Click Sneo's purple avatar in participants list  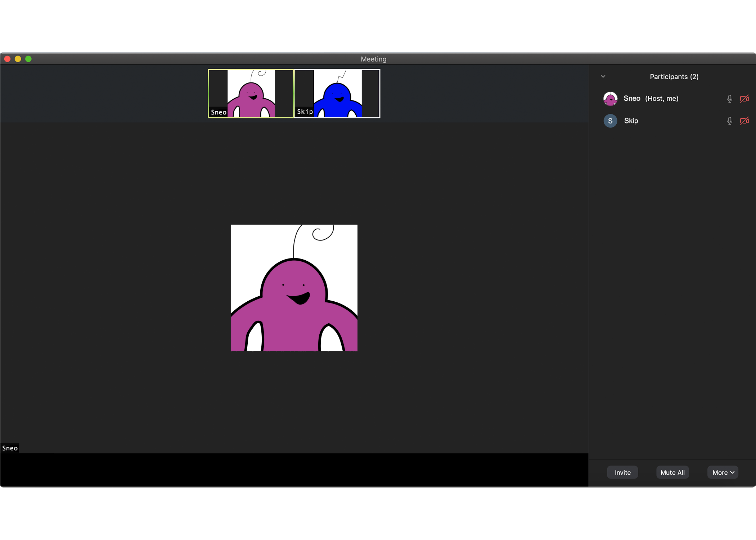(610, 99)
